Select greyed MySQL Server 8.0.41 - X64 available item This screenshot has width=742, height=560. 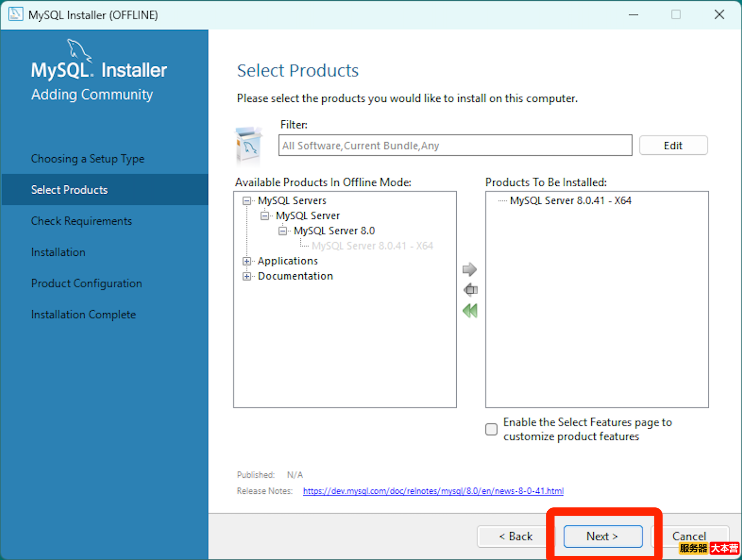(372, 246)
